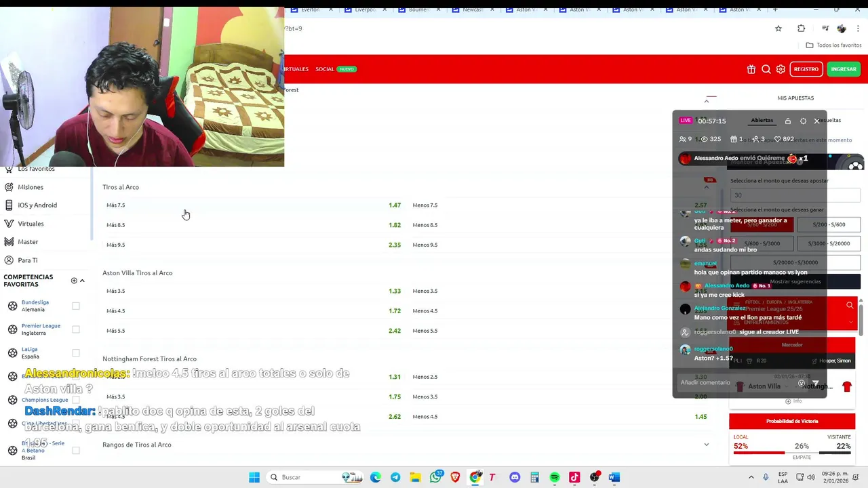Open Microsoft Word from the taskbar
The height and width of the screenshot is (488, 868).
point(614,477)
